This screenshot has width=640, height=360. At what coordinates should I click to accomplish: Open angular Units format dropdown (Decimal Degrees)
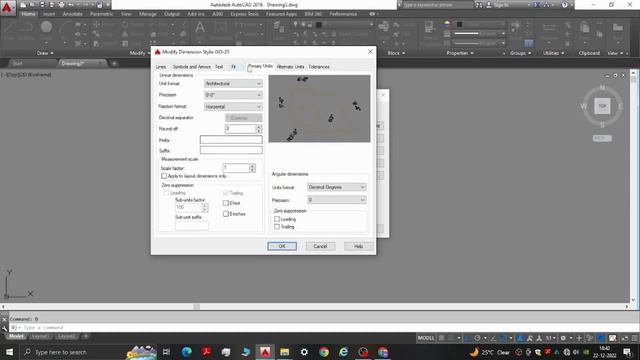336,187
